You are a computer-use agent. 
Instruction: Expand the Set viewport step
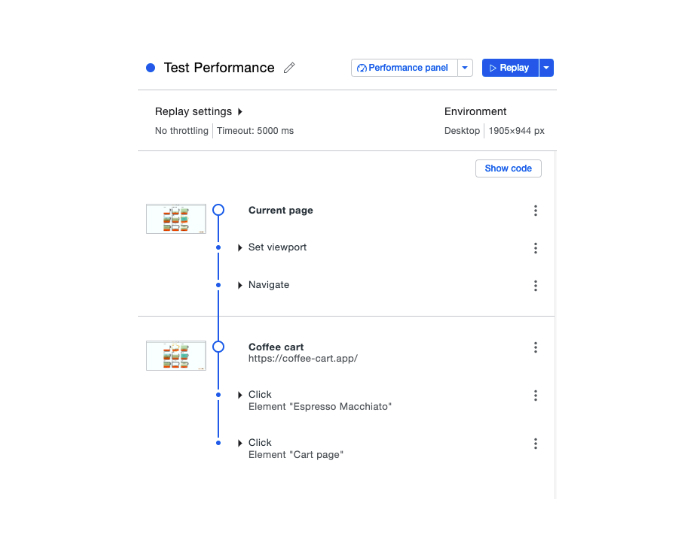[240, 248]
